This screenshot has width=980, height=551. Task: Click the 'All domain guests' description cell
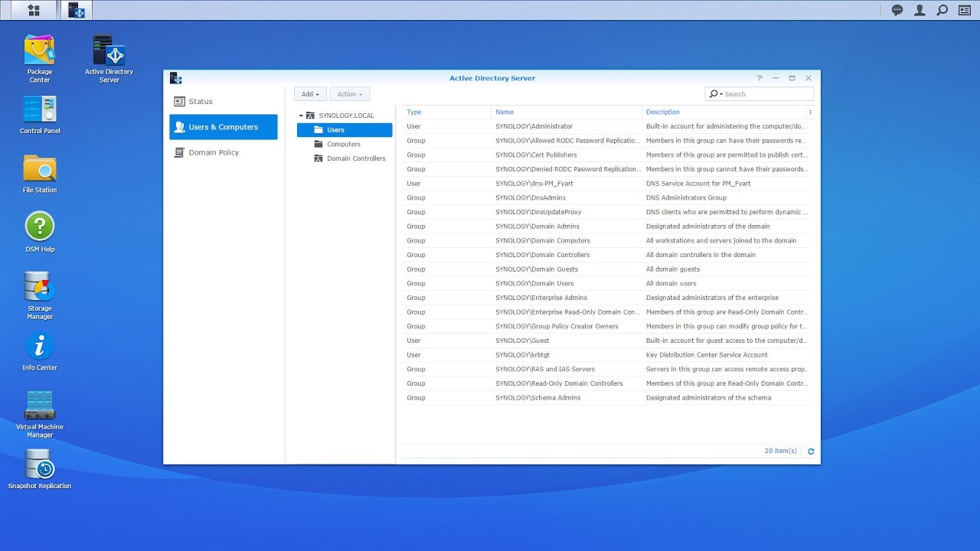point(673,269)
